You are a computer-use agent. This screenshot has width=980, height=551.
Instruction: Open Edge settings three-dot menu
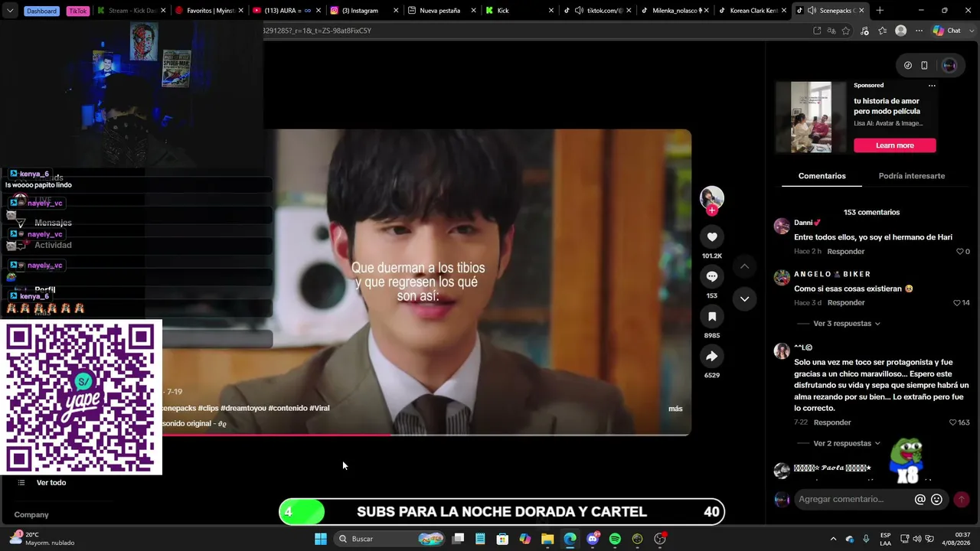click(x=920, y=31)
